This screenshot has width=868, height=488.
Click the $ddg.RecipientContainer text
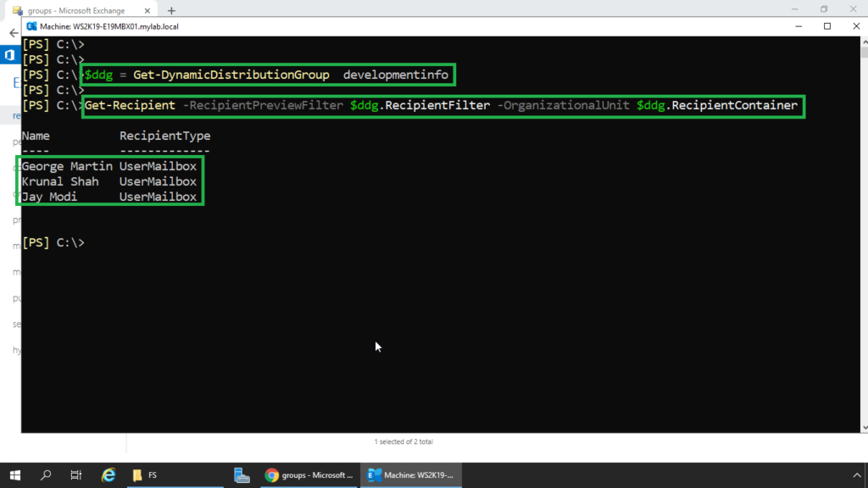coord(717,105)
